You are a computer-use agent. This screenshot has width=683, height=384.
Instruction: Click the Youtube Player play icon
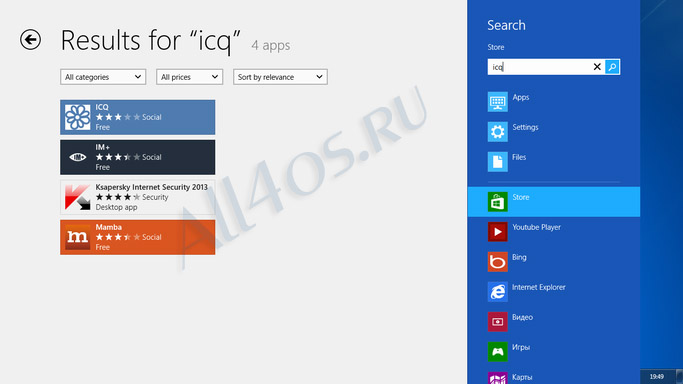tap(497, 232)
